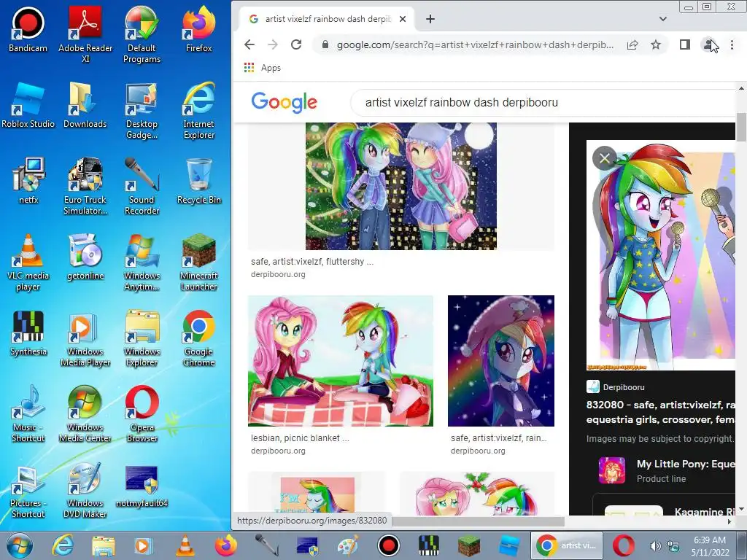The width and height of the screenshot is (747, 560).
Task: Open Chrome profile avatar menu
Action: 708,44
